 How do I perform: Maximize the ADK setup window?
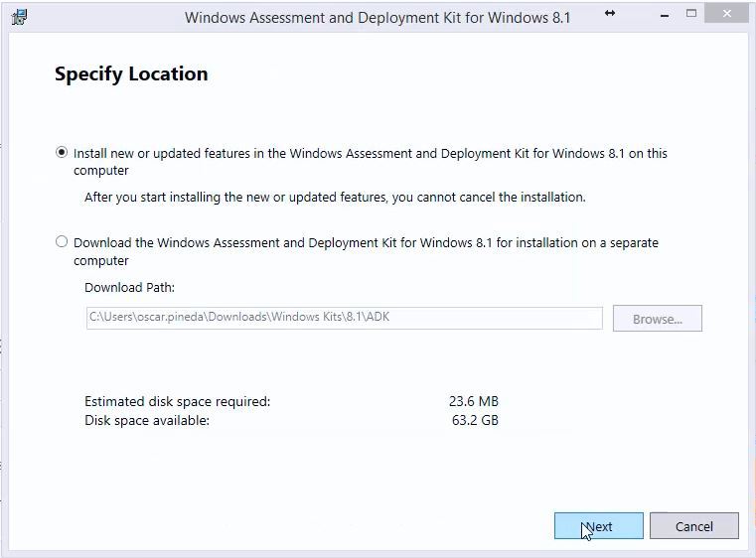point(691,14)
